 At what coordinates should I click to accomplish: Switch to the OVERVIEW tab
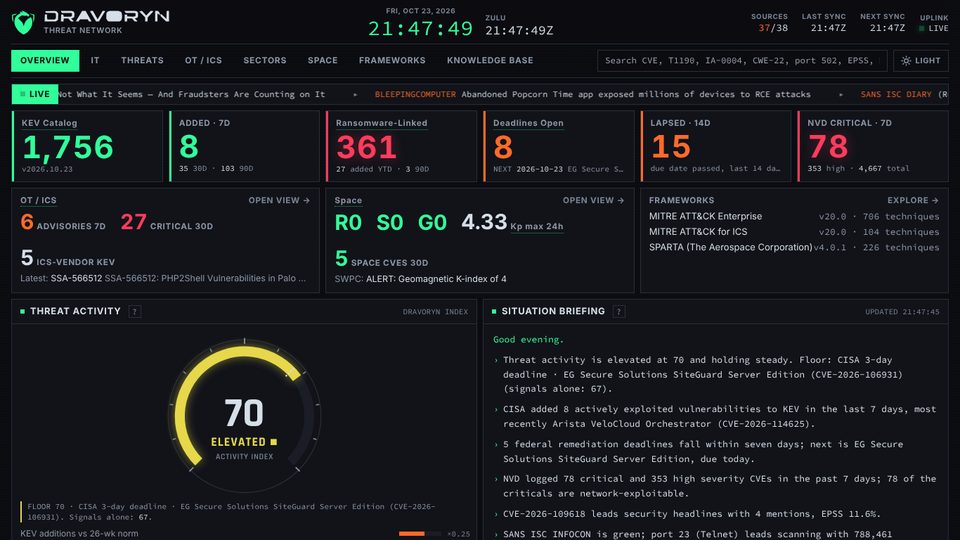[x=45, y=61]
